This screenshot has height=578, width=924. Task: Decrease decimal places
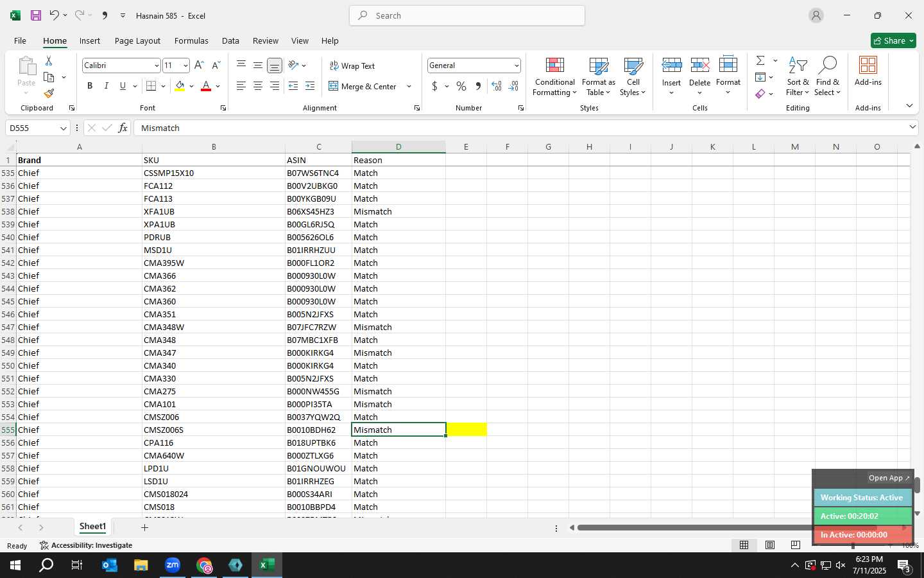(x=513, y=86)
